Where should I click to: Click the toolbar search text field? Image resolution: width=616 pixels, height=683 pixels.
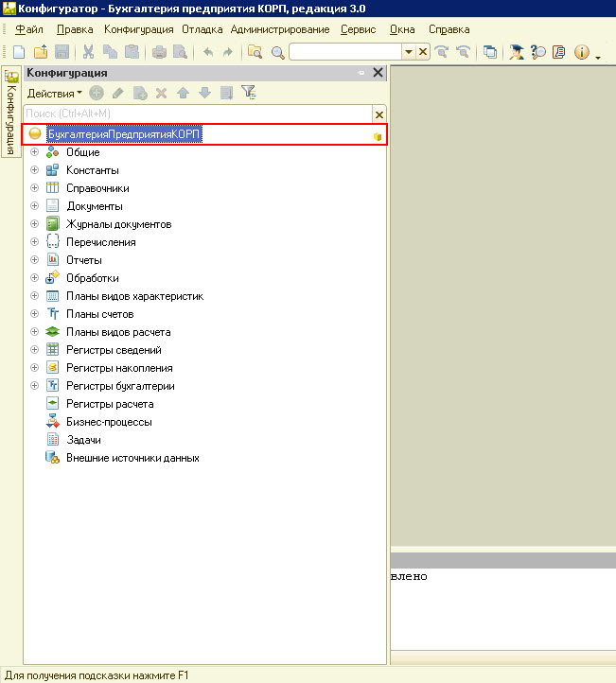click(345, 52)
